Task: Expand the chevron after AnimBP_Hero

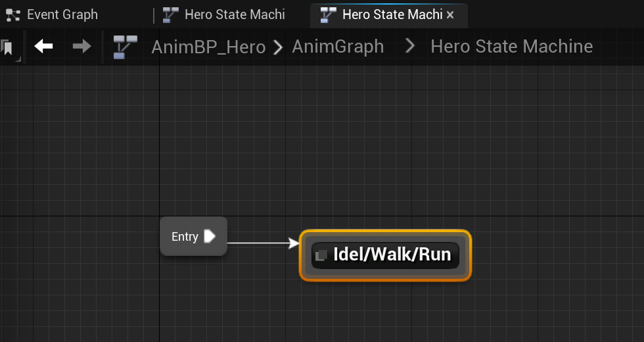Action: 279,47
